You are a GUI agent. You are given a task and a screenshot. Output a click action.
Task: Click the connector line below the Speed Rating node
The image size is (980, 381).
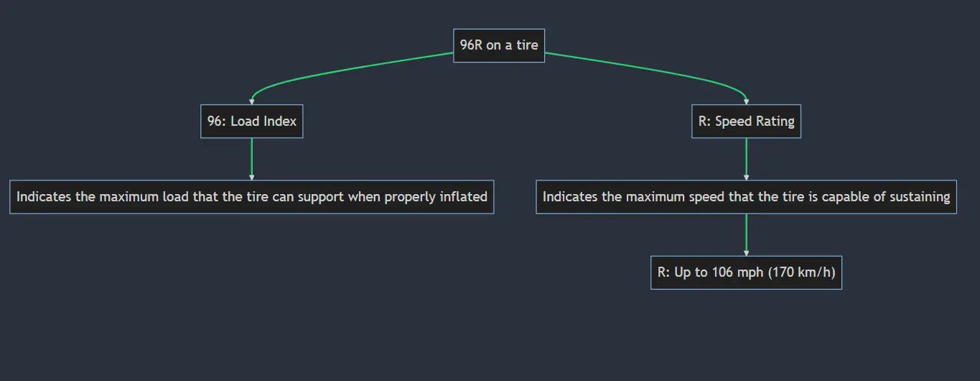click(x=746, y=157)
